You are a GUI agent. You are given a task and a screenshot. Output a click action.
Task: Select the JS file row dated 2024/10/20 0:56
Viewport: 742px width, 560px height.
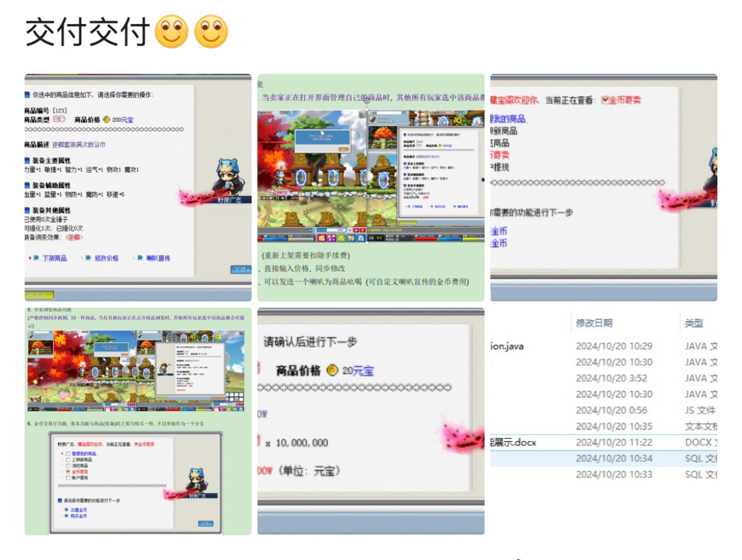[x=604, y=410]
